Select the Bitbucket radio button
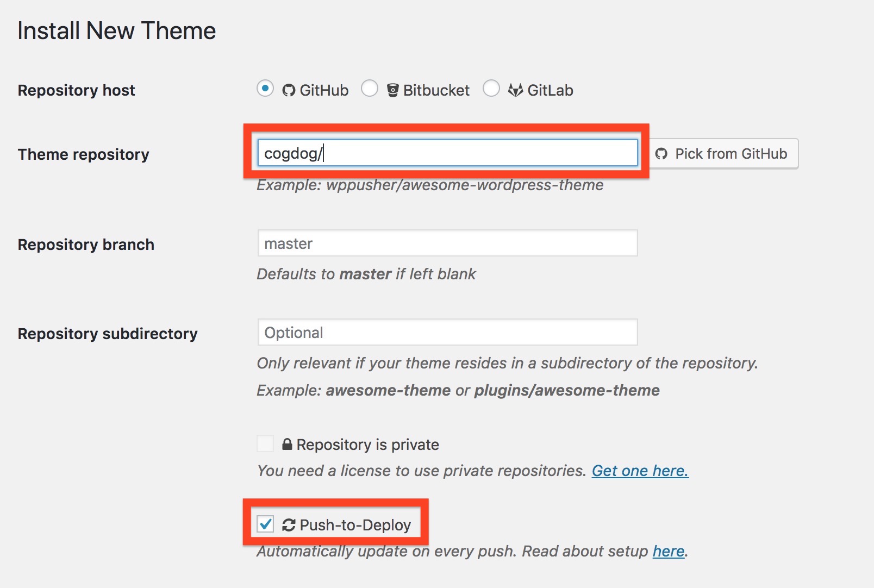This screenshot has width=874, height=588. coord(370,88)
